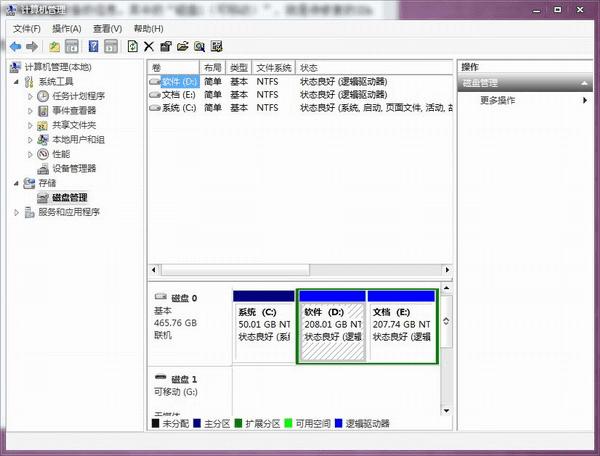Screen dimensions: 600x456
Task: Click the disk view scroll-up arrow
Action: 446,288
